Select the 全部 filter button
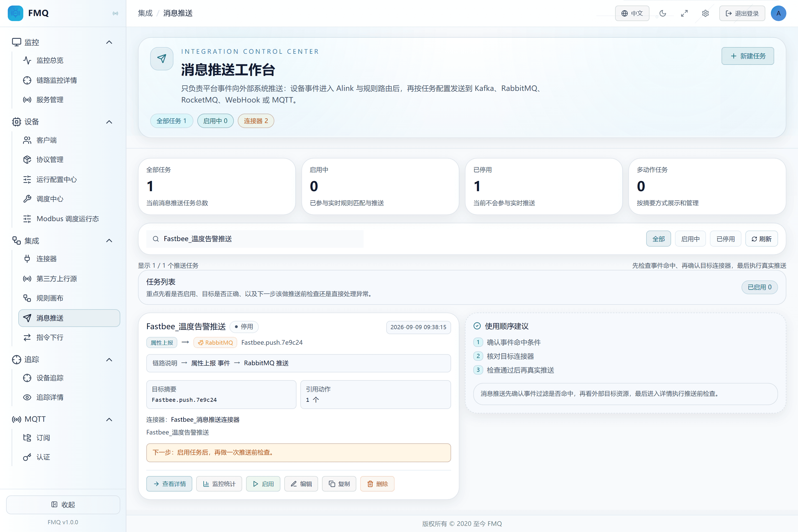798x532 pixels. pos(658,239)
